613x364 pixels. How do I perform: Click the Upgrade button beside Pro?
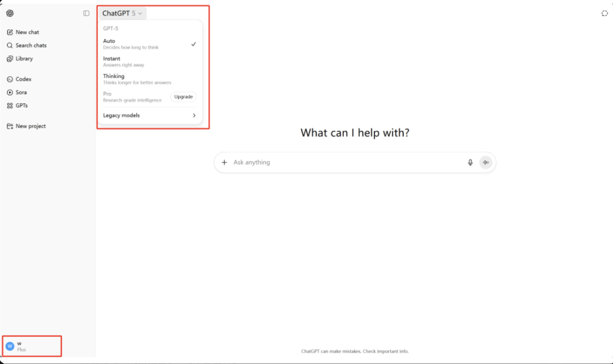tap(183, 97)
